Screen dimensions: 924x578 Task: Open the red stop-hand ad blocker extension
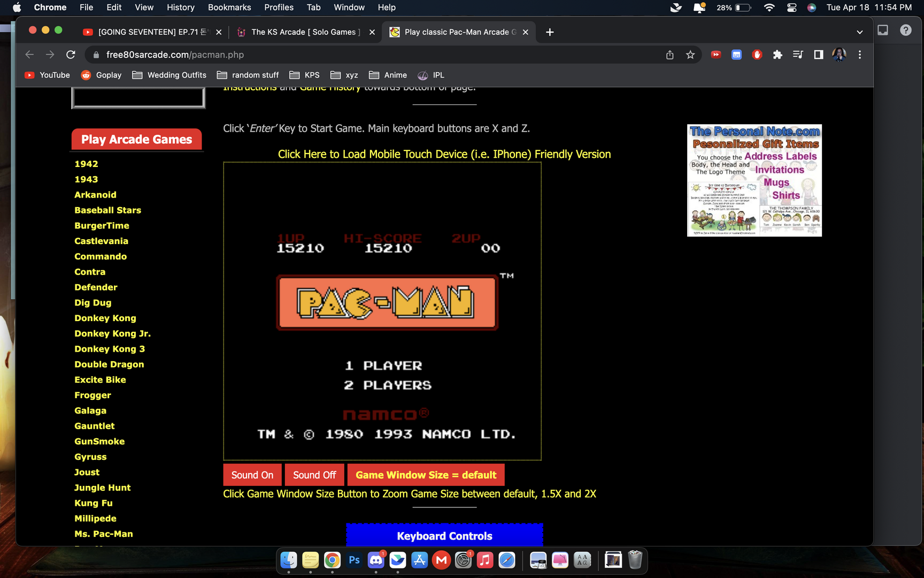[x=757, y=55]
